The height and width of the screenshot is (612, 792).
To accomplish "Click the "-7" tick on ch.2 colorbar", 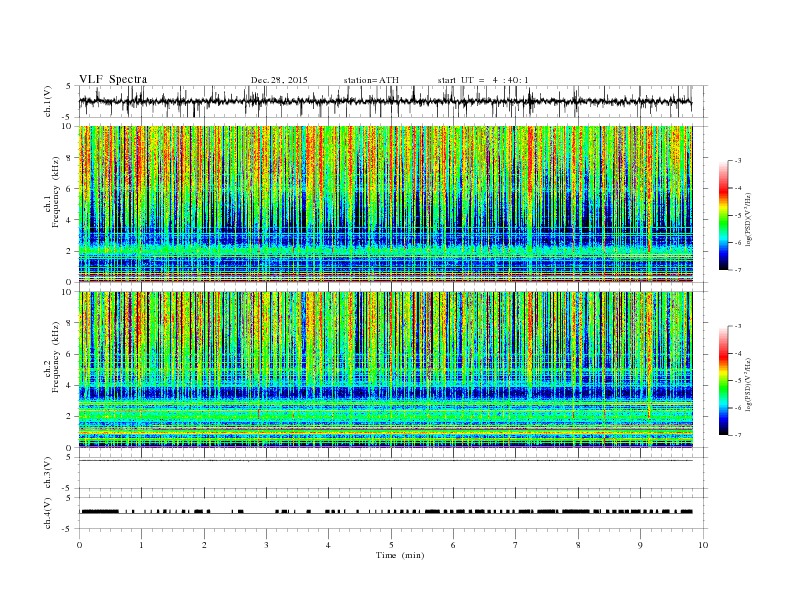I will pos(737,435).
